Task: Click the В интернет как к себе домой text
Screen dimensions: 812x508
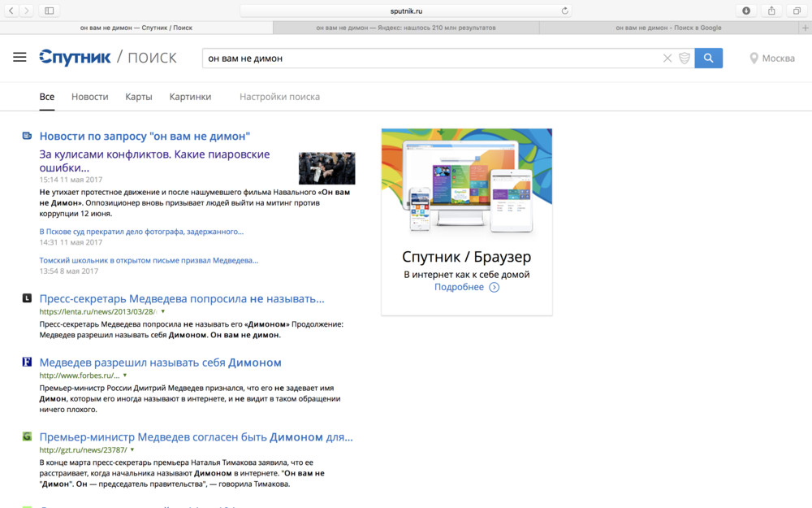Action: (467, 274)
